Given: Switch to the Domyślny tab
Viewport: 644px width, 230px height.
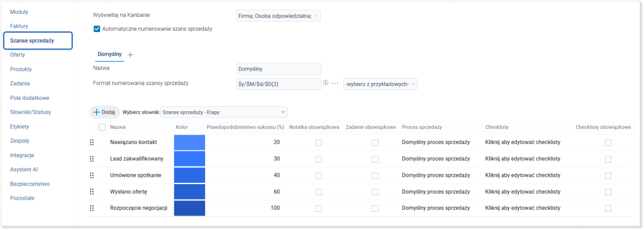Looking at the screenshot, I should [x=109, y=54].
